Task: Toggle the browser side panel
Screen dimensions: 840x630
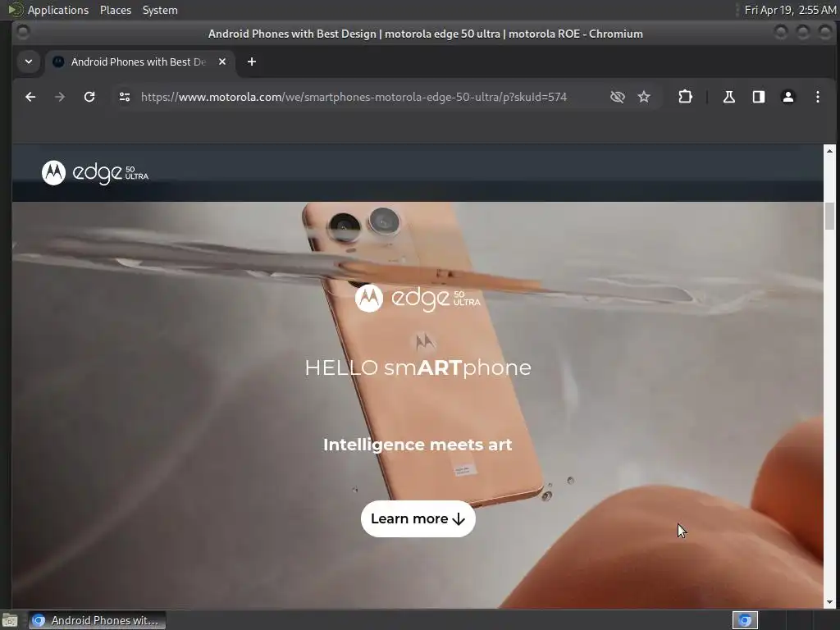Action: pos(759,97)
